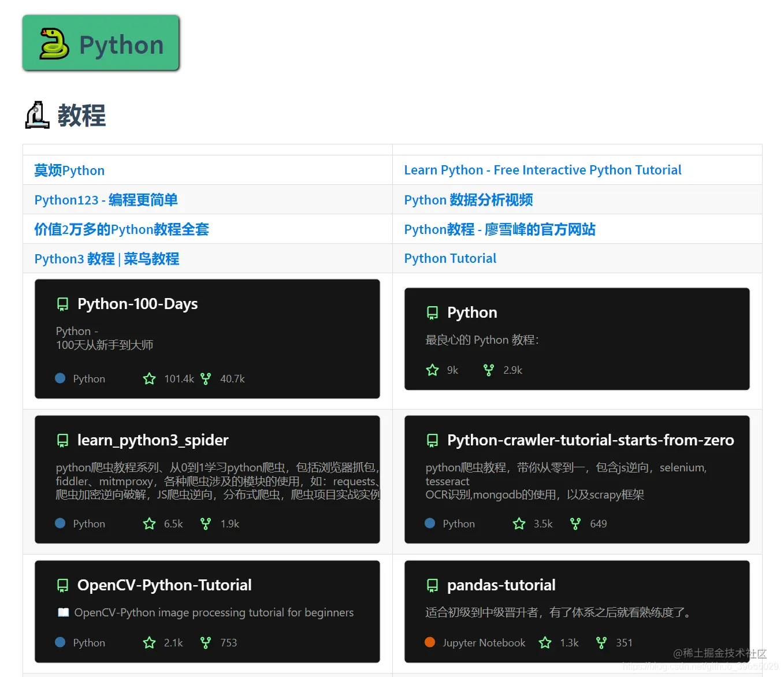
Task: Click the blue language dot on learn_python3_spider card
Action: pyautogui.click(x=60, y=523)
